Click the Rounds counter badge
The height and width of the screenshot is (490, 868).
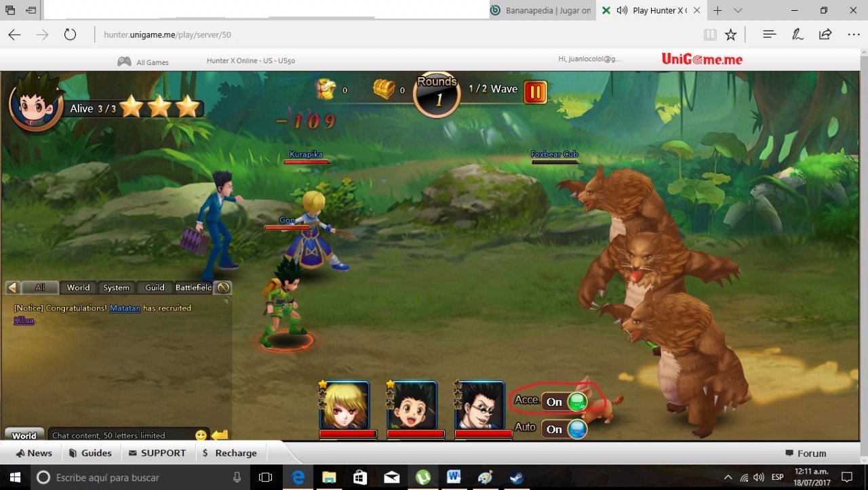(x=437, y=94)
